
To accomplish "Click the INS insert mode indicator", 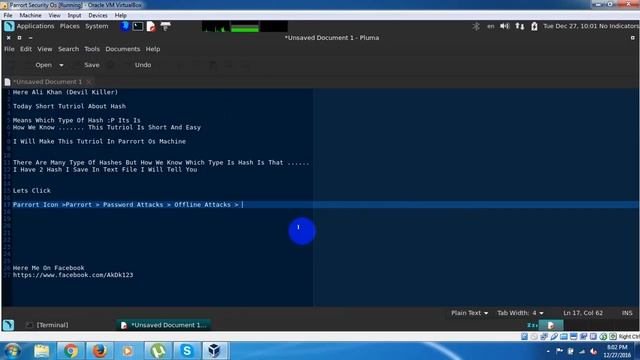I will 627,313.
